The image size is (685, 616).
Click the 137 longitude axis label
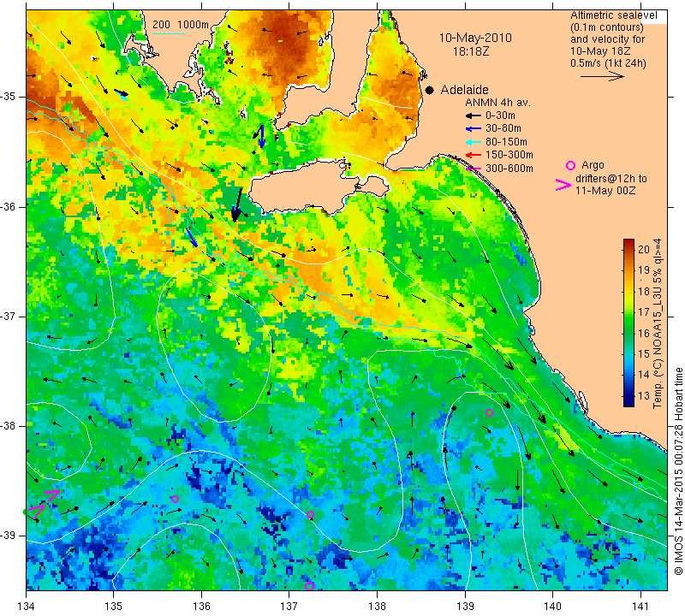click(x=289, y=606)
